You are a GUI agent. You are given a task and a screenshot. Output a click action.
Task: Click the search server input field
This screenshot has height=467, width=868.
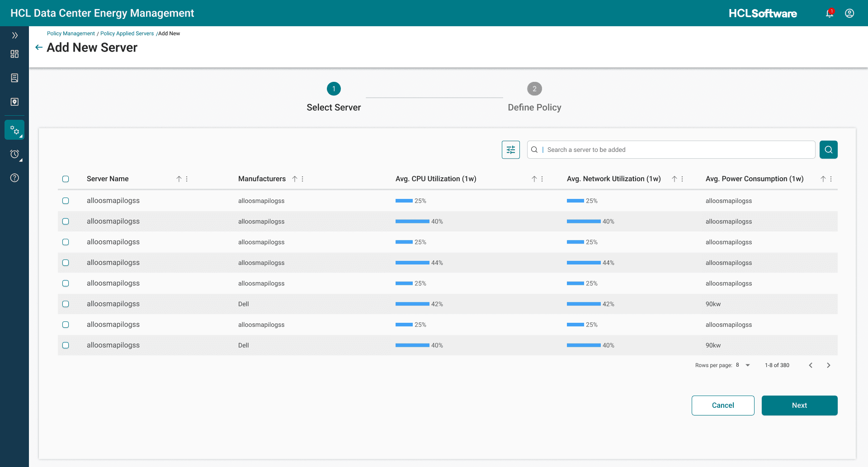click(671, 150)
